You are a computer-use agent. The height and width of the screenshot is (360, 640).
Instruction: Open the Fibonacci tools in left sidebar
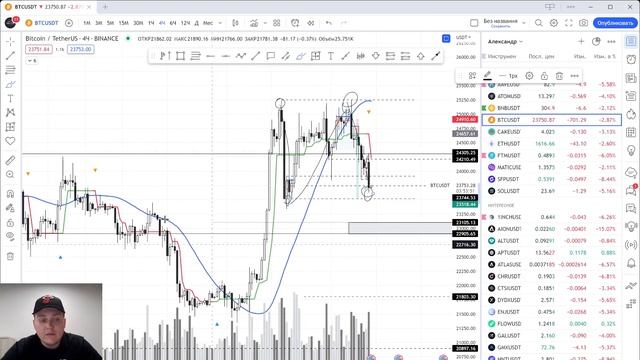[10, 70]
